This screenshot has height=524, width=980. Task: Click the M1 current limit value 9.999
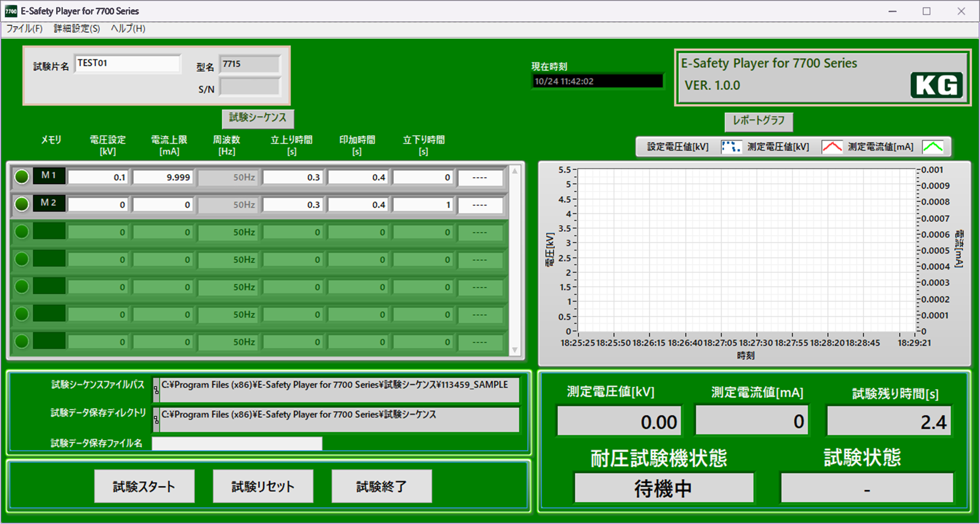(164, 178)
